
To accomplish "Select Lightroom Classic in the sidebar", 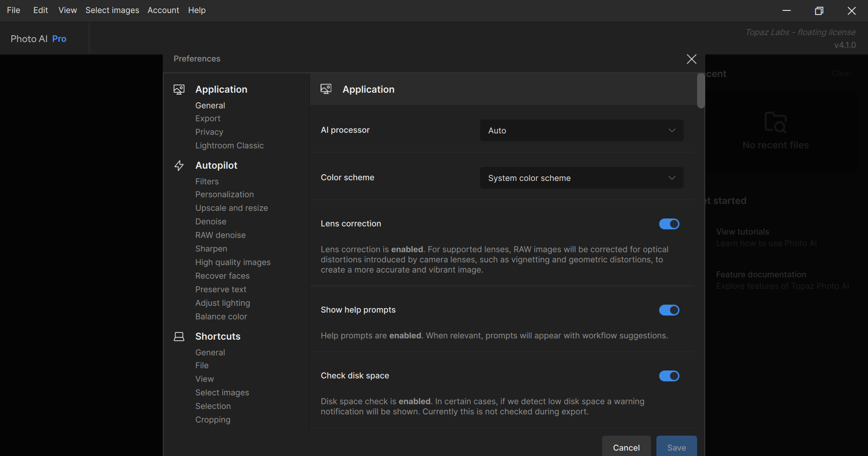I will point(229,146).
